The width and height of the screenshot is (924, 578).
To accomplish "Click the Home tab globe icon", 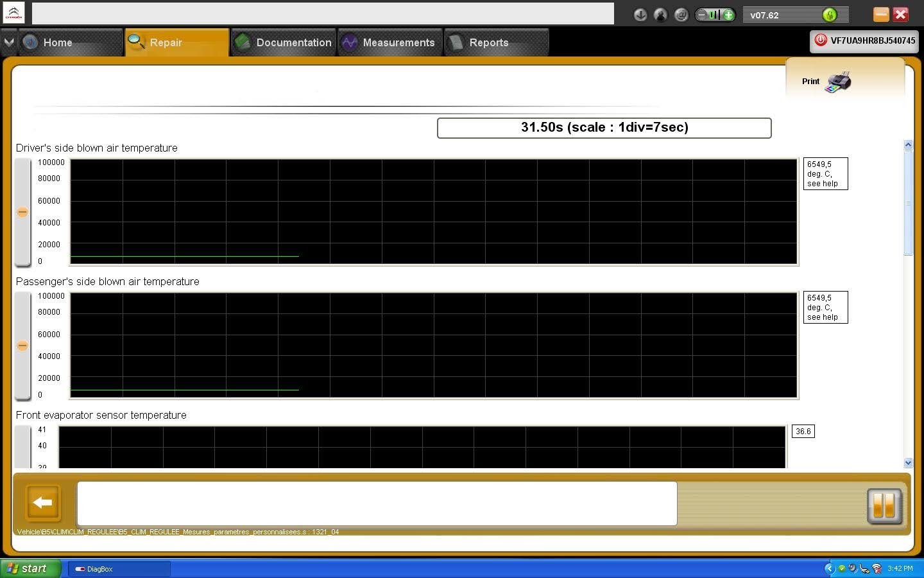I will click(30, 42).
